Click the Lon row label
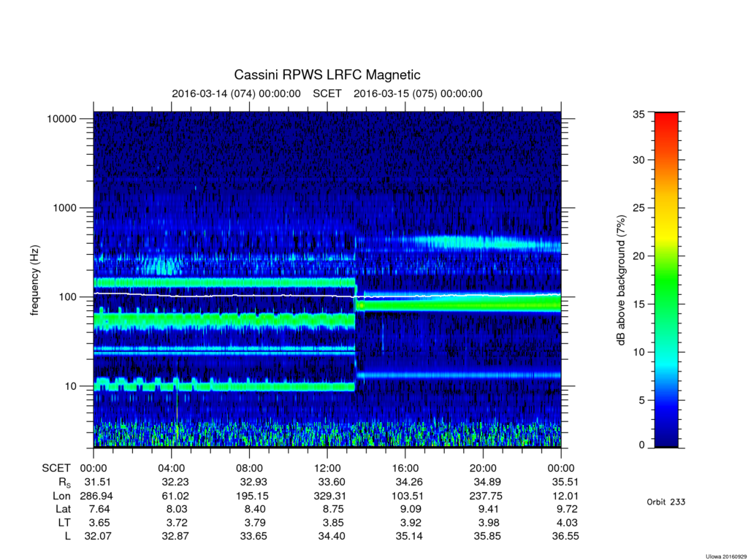748x560 pixels. pos(61,496)
